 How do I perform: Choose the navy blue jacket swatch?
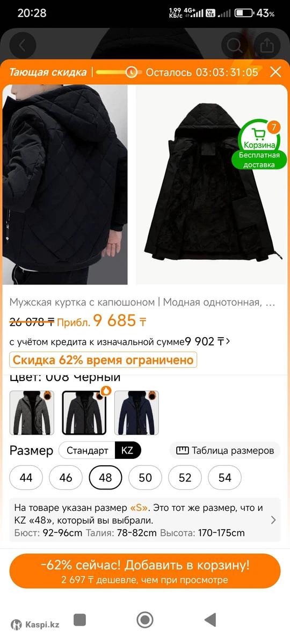pyautogui.click(x=136, y=412)
